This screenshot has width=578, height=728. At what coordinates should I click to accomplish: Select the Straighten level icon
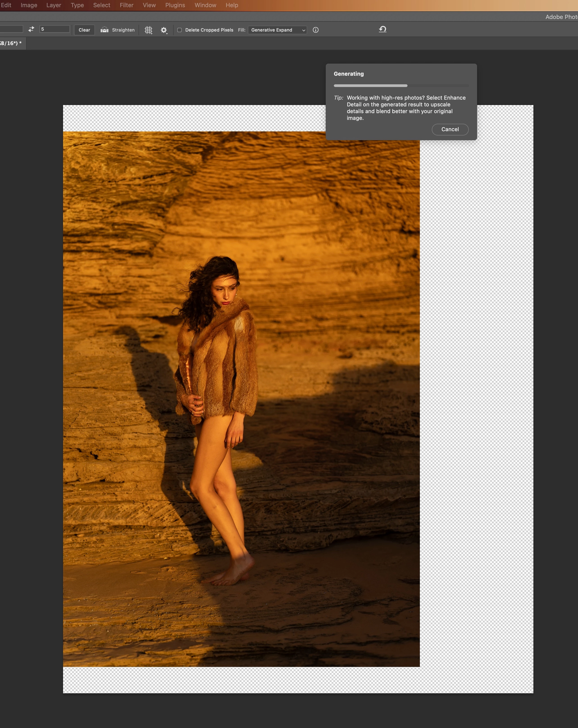(x=105, y=30)
